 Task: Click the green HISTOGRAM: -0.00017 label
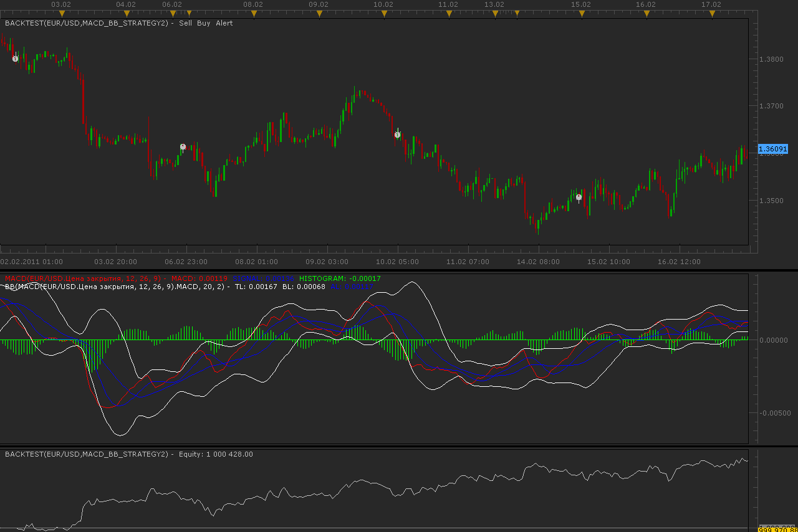click(x=340, y=278)
